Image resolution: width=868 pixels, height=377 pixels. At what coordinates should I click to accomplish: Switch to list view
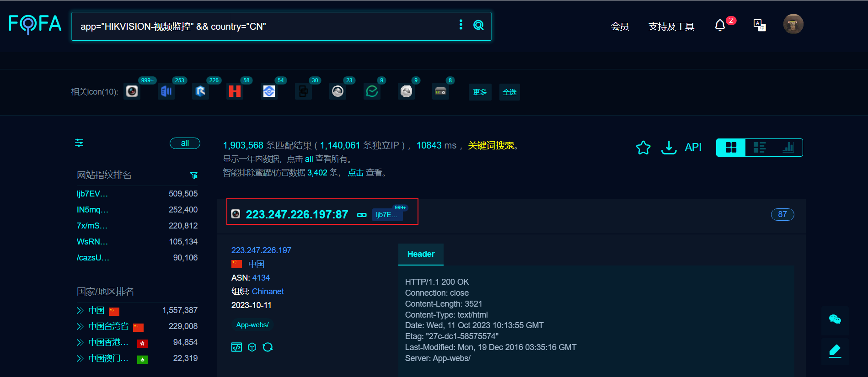coord(760,148)
